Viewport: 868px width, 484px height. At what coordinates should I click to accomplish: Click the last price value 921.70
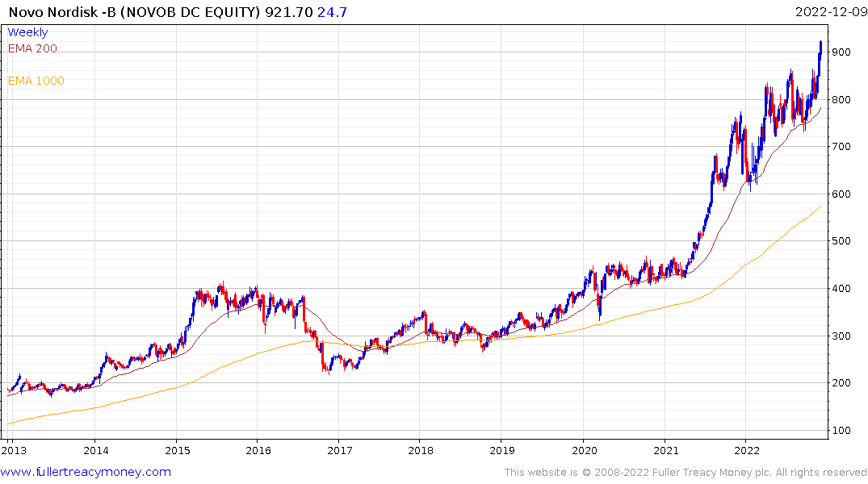[289, 12]
